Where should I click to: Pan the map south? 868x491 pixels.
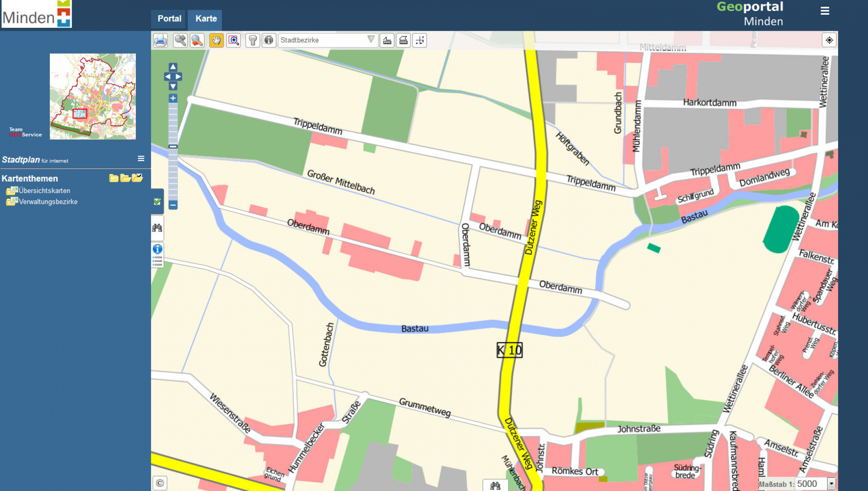173,86
